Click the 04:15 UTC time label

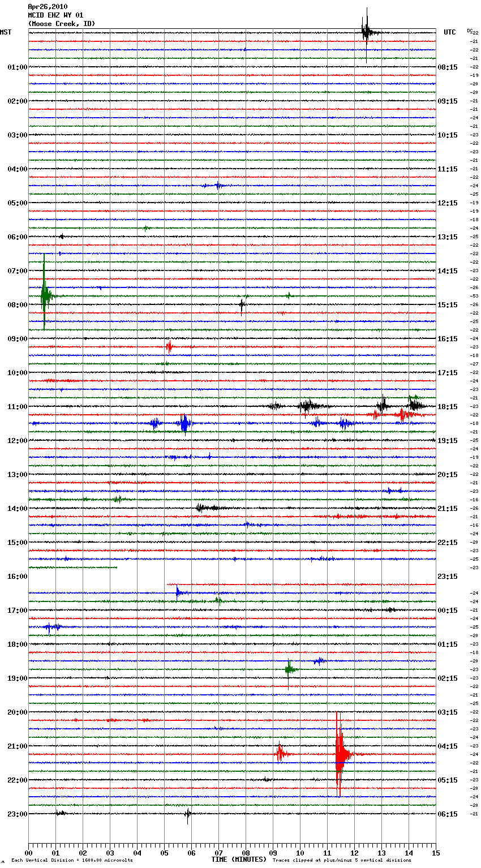(448, 746)
